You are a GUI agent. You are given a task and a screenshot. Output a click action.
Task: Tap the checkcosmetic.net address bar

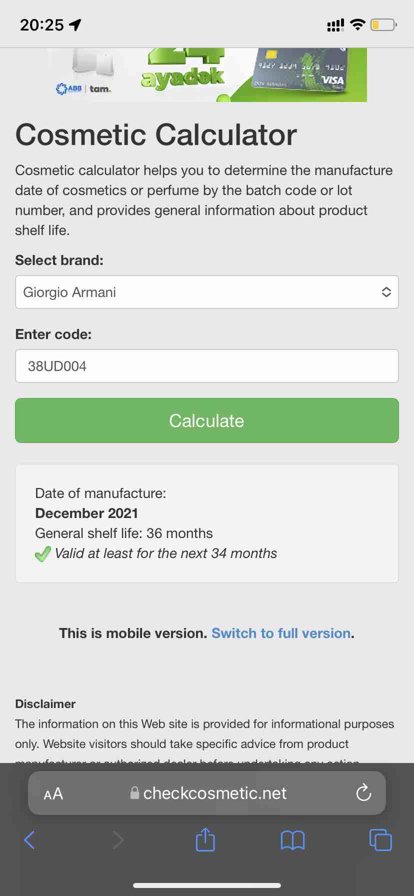(x=206, y=793)
